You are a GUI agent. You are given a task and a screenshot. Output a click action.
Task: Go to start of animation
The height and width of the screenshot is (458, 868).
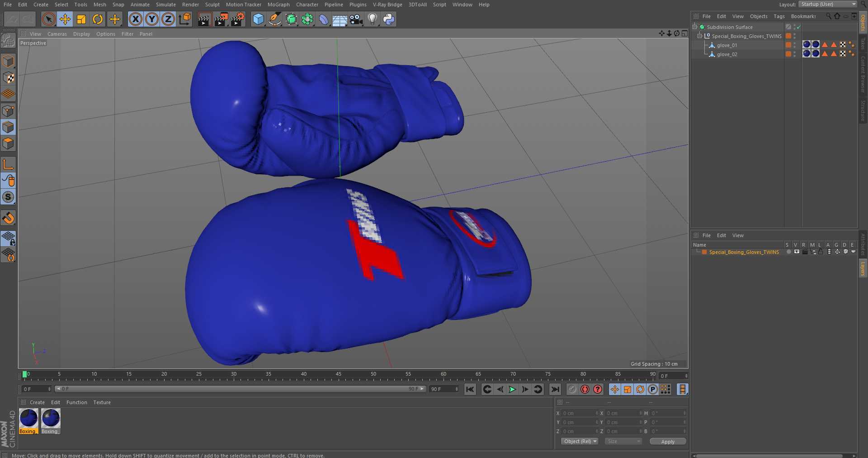coord(470,389)
